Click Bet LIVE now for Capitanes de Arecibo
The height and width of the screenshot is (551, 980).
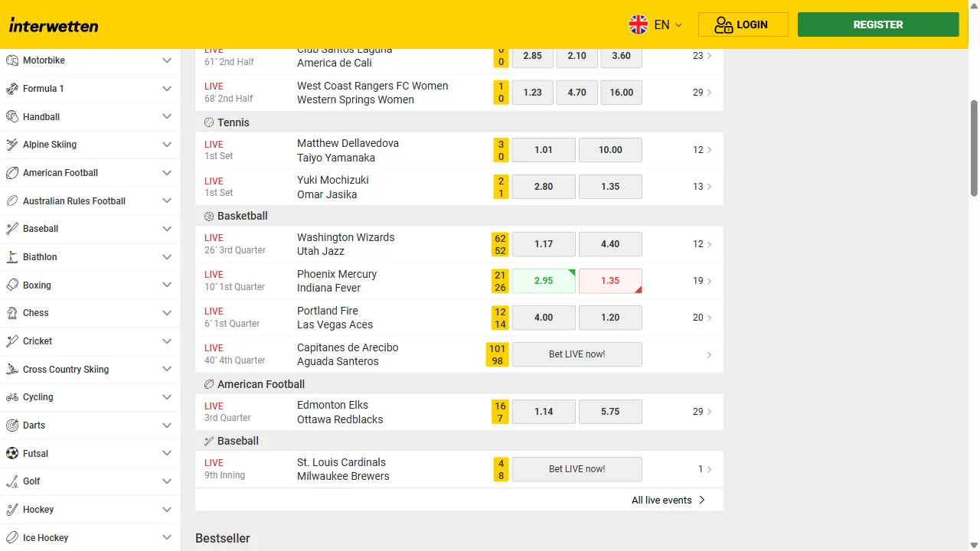pos(577,354)
